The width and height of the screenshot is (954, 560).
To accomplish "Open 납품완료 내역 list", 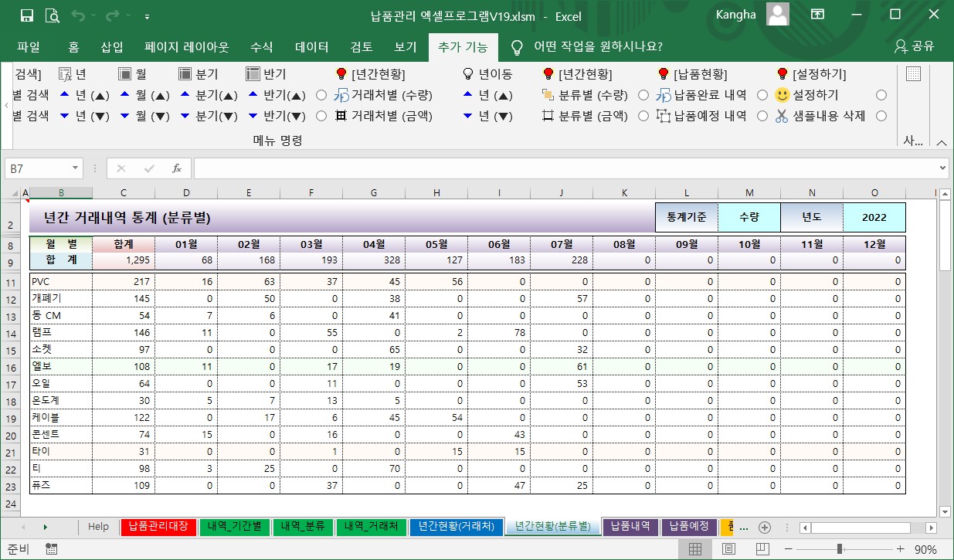I will coord(701,96).
